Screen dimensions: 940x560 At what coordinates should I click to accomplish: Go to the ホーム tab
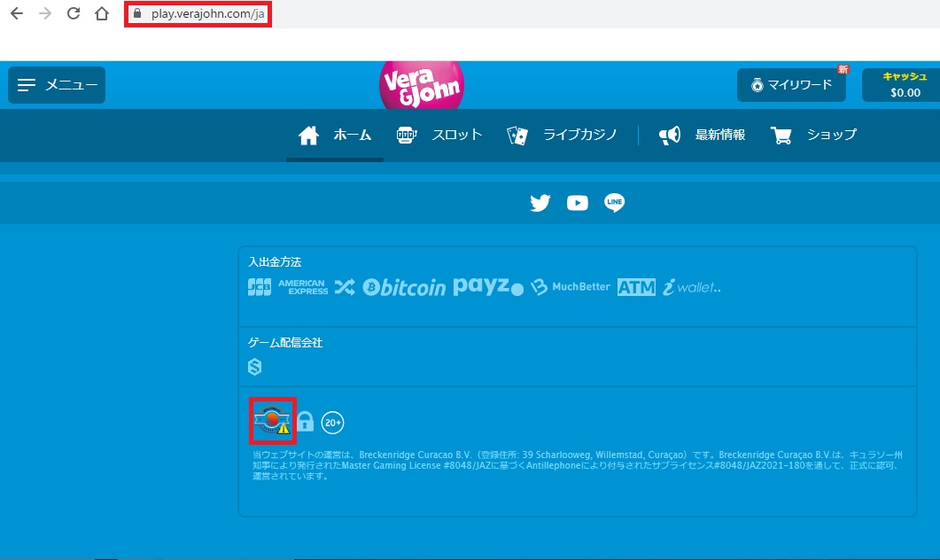tap(335, 136)
